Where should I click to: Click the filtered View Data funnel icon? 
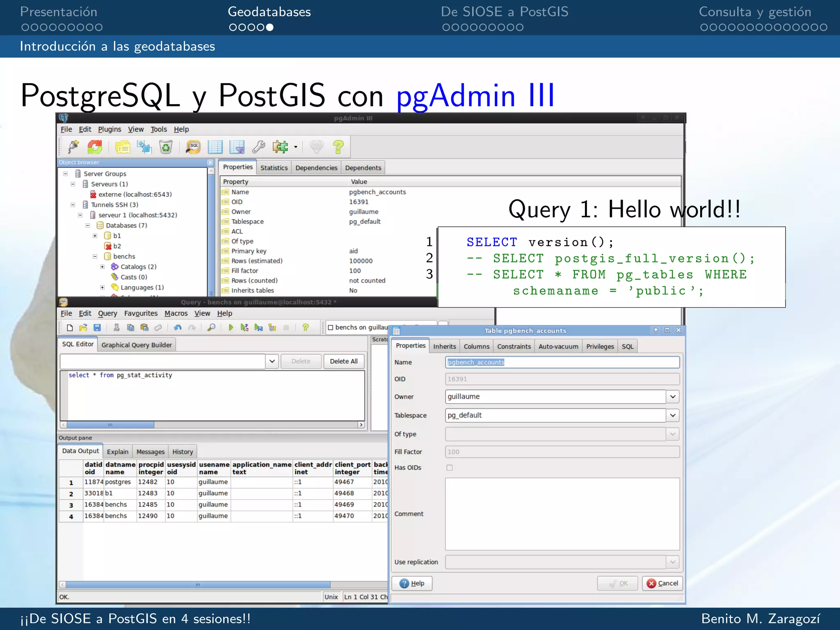tap(237, 146)
